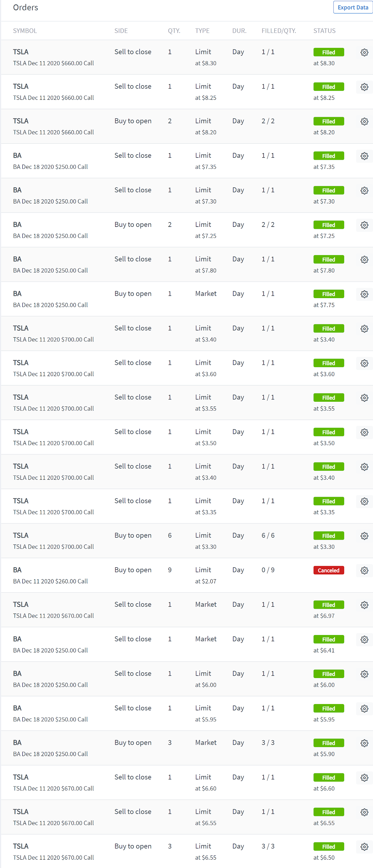
Task: Open gear options for BA Market $7.75 order
Action: (x=364, y=294)
